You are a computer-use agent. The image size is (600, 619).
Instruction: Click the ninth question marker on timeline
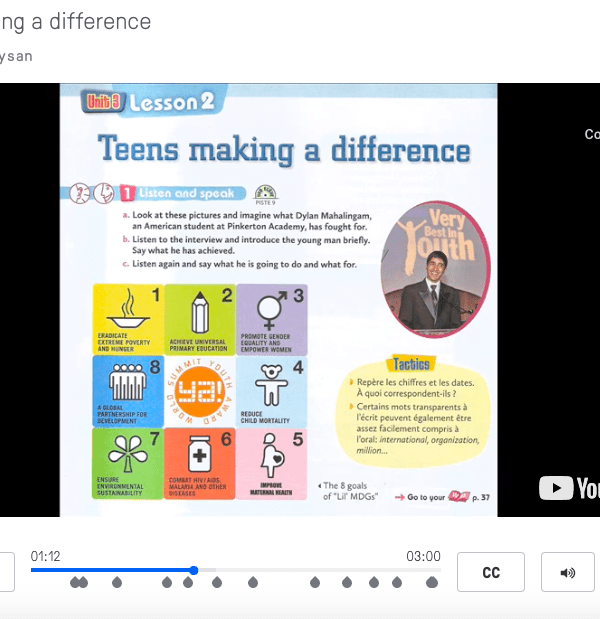tap(347, 582)
